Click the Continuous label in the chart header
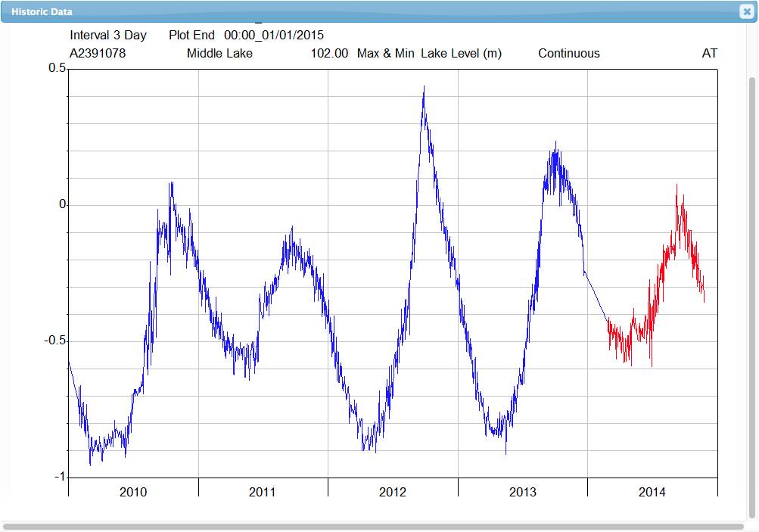 [569, 54]
